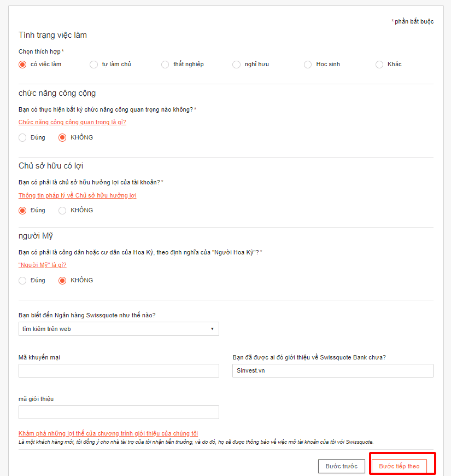Screen dimensions: 451x476
Task: Click the "Mã khuyến mại" input field
Action: coord(119,370)
